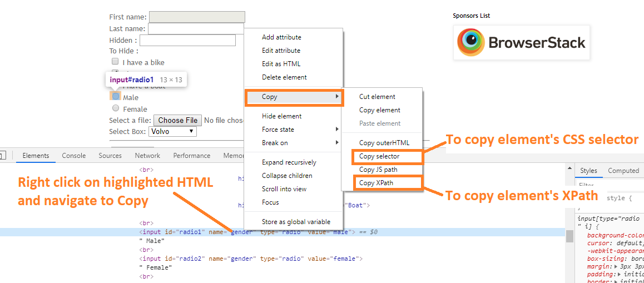Select Copy outerHTML option
This screenshot has width=644, height=283.
pos(382,143)
